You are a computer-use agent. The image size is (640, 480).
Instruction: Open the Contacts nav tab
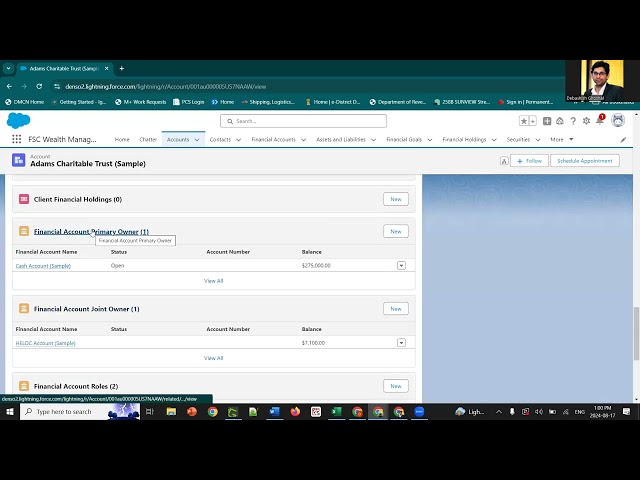(x=220, y=140)
